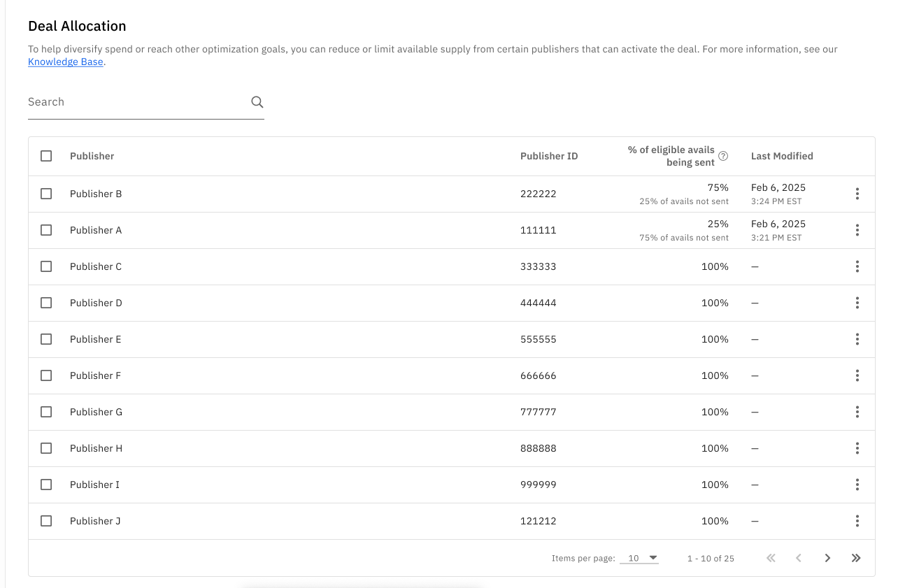This screenshot has height=588, width=898.
Task: Tick the checkbox beside Publisher F
Action: click(46, 375)
